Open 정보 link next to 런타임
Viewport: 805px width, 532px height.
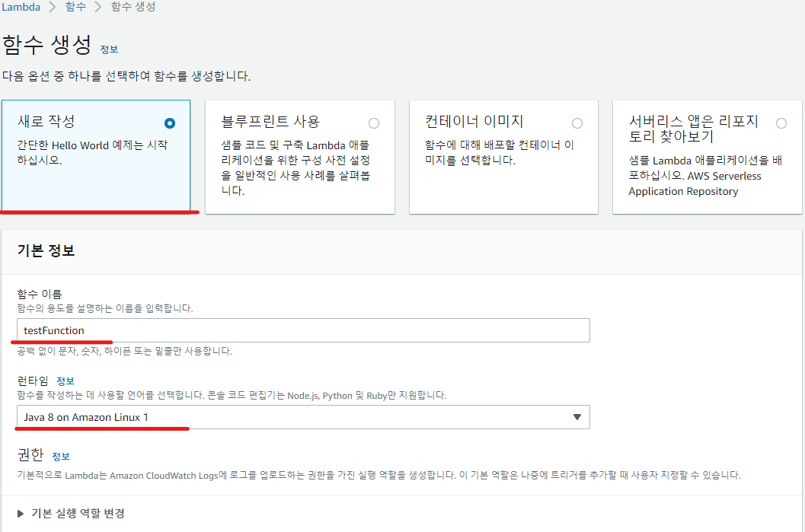point(65,381)
